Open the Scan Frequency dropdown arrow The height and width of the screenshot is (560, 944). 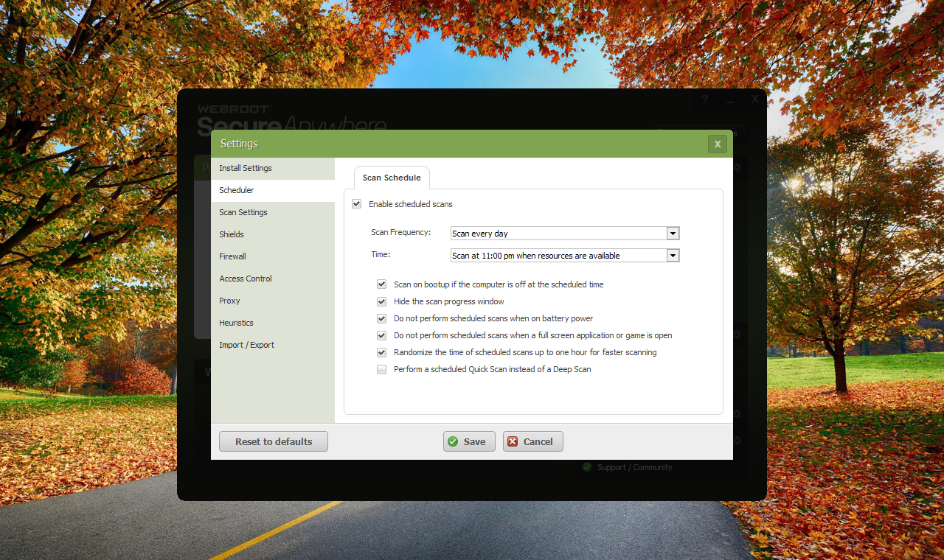click(672, 234)
